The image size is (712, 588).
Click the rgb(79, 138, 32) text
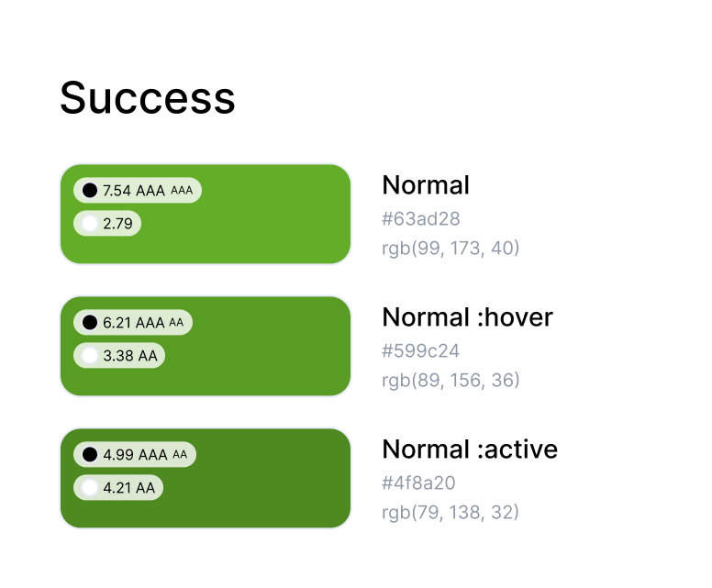click(451, 512)
